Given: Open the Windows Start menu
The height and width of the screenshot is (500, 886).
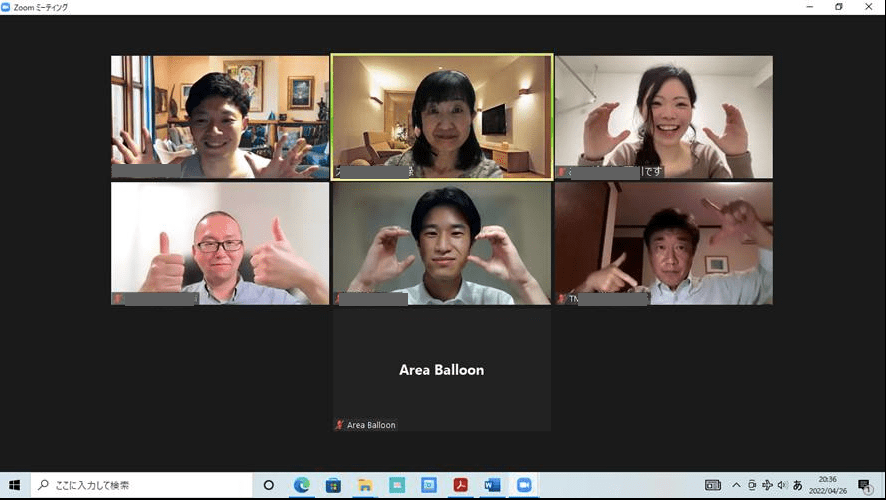Looking at the screenshot, I should (x=14, y=485).
